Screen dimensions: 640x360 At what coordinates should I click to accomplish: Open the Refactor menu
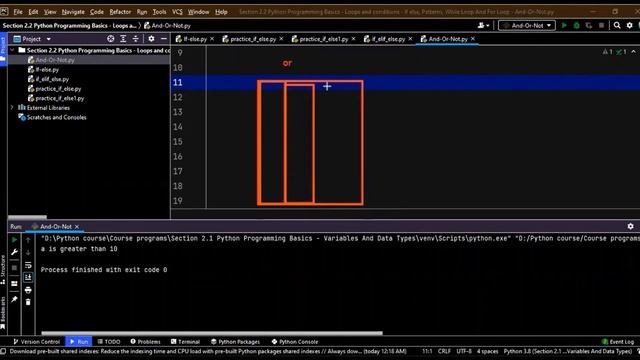click(x=120, y=12)
